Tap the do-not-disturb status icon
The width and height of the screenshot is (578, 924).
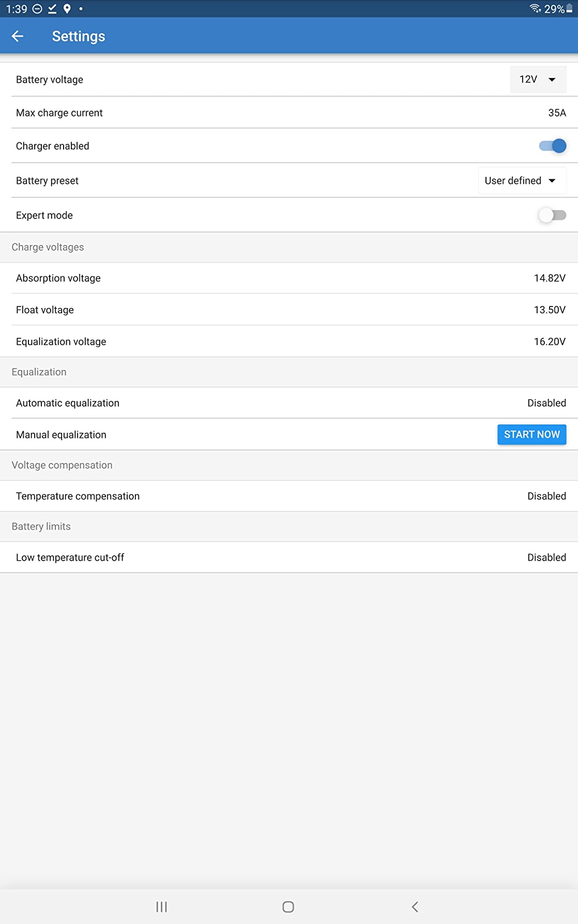coord(37,9)
